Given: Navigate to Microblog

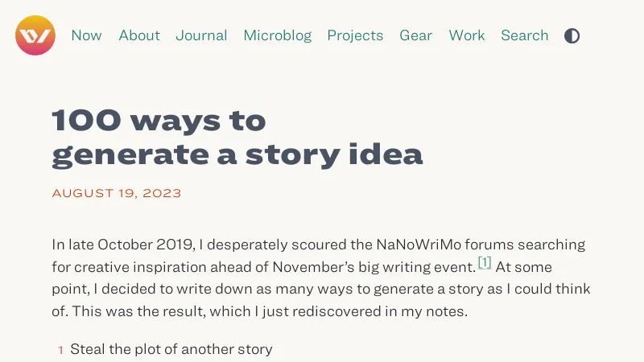Looking at the screenshot, I should (x=277, y=35).
